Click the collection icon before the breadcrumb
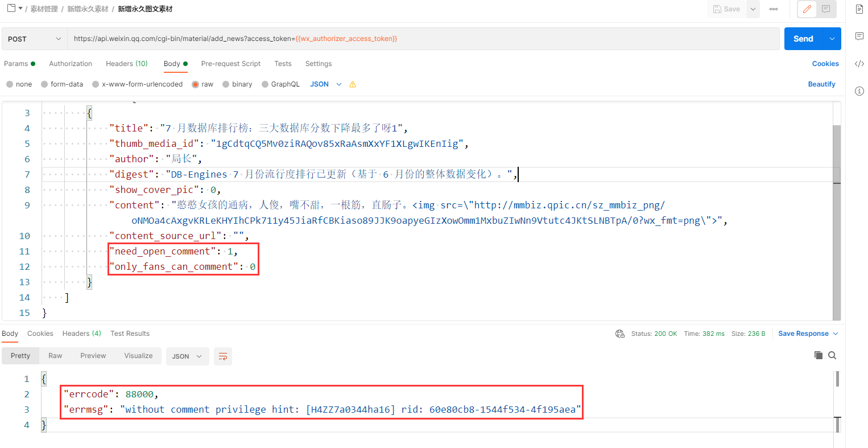Image resolution: width=868 pixels, height=448 pixels. pos(11,9)
